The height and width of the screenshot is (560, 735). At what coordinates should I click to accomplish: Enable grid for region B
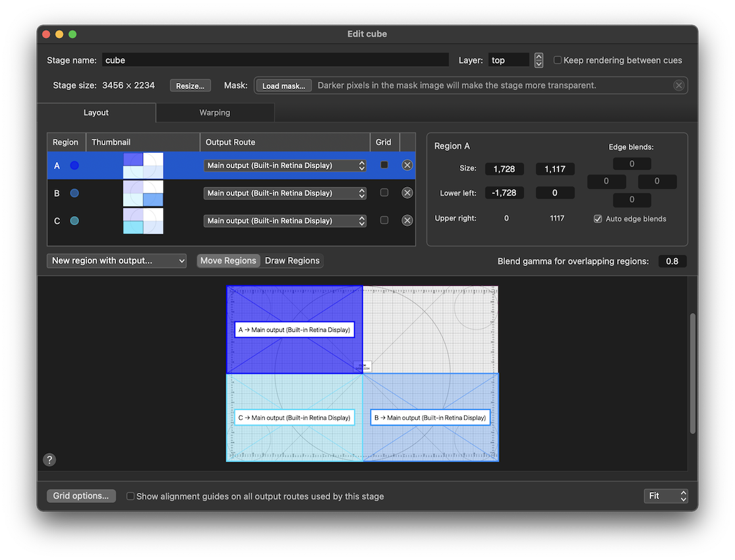[x=384, y=193]
